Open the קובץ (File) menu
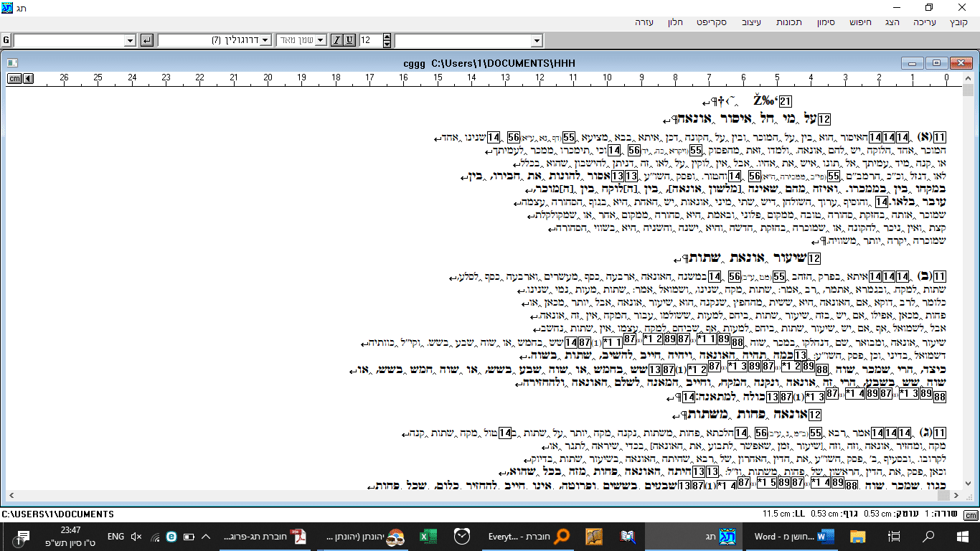 (959, 22)
